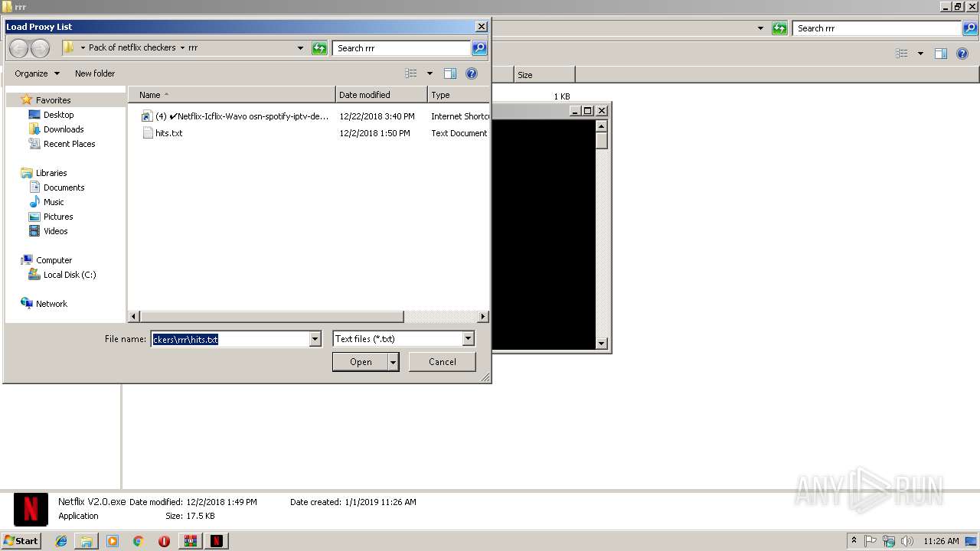Sort by the Type column header
980x551 pixels.
(458, 95)
